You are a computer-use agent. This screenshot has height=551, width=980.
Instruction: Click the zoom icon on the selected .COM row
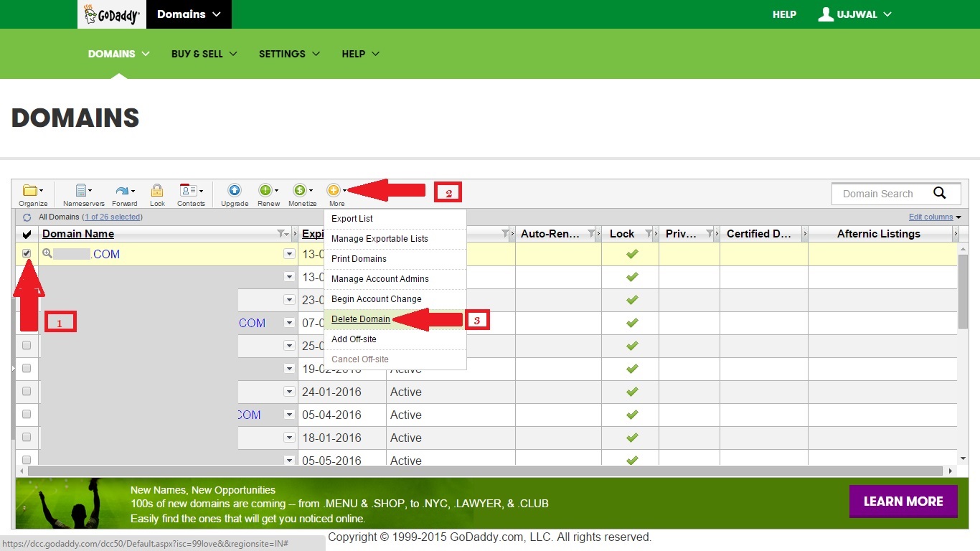pos(47,253)
